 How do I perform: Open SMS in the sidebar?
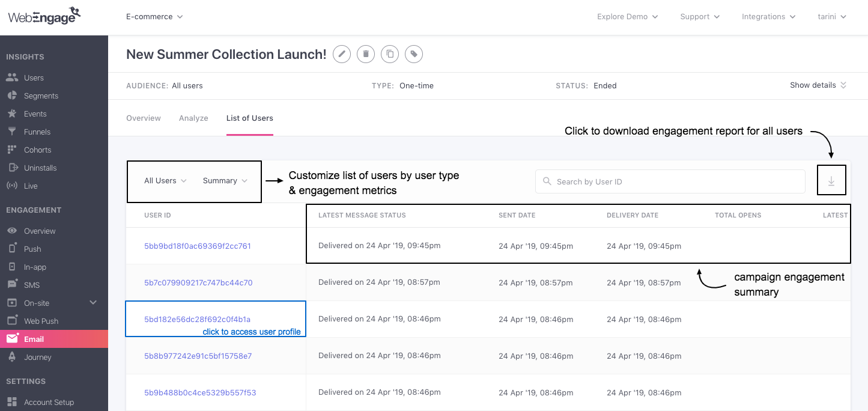32,285
